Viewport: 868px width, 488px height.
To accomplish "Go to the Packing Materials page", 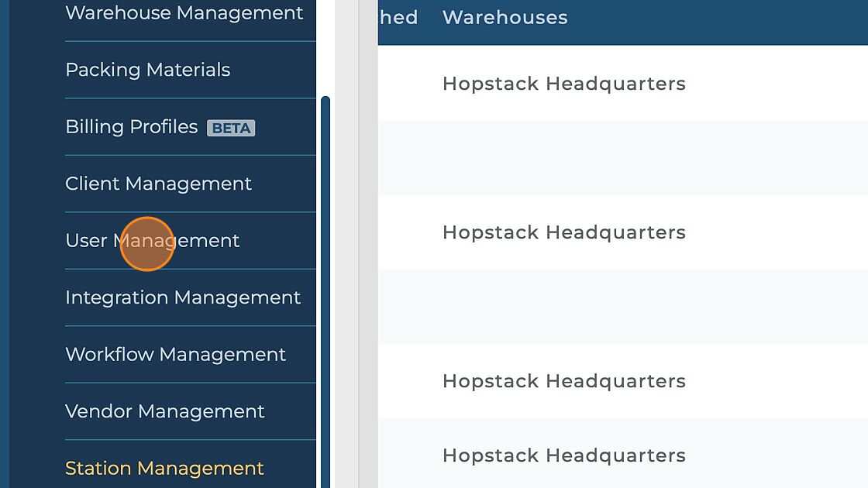I will 148,70.
